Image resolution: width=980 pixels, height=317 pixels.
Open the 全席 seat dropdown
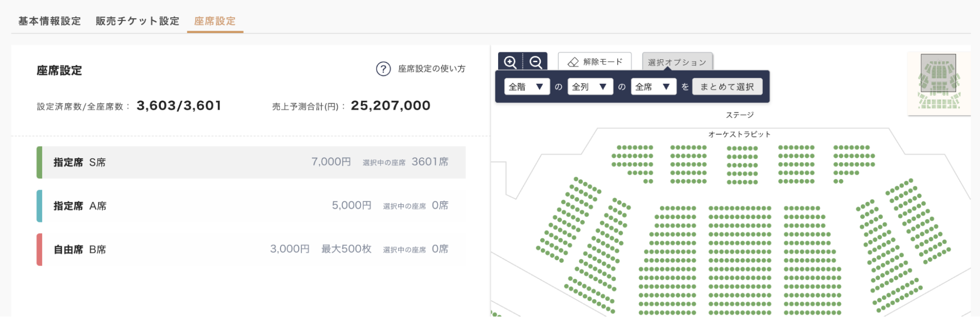pyautogui.click(x=653, y=87)
